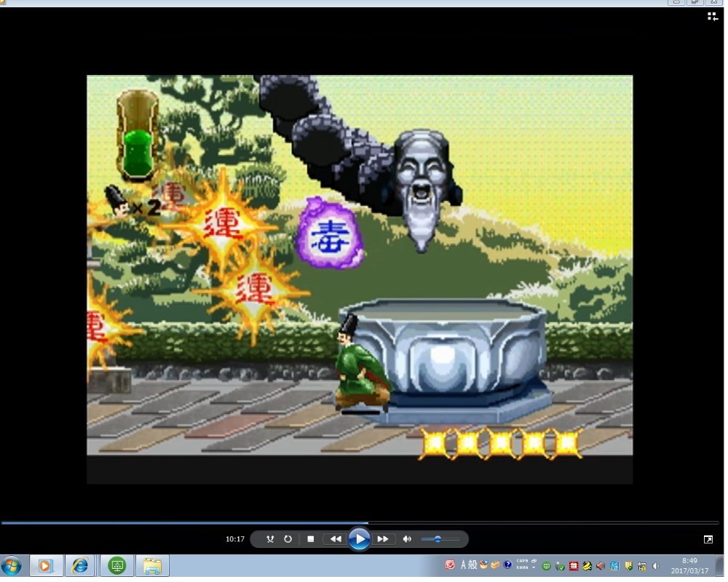Turn on shuffle mode
Image resolution: width=728 pixels, height=582 pixels.
(270, 539)
